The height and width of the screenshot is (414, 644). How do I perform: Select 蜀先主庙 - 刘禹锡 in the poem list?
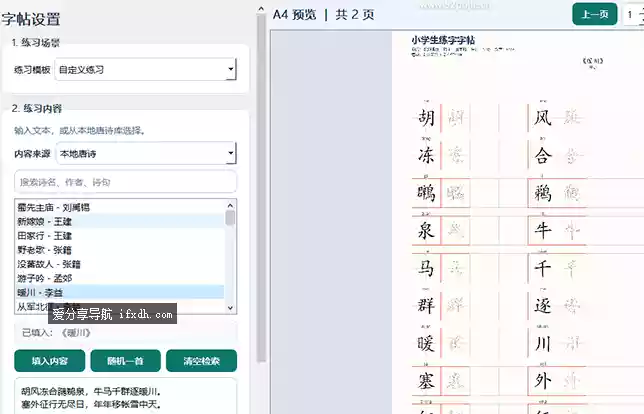click(x=120, y=207)
